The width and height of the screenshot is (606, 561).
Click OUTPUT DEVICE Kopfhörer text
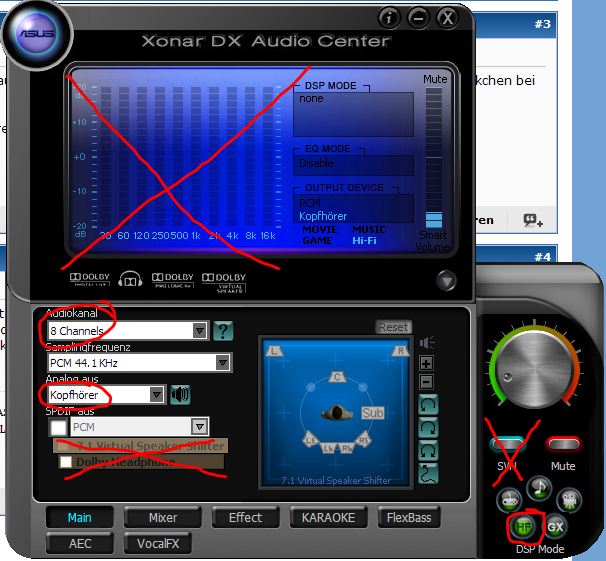(x=323, y=216)
